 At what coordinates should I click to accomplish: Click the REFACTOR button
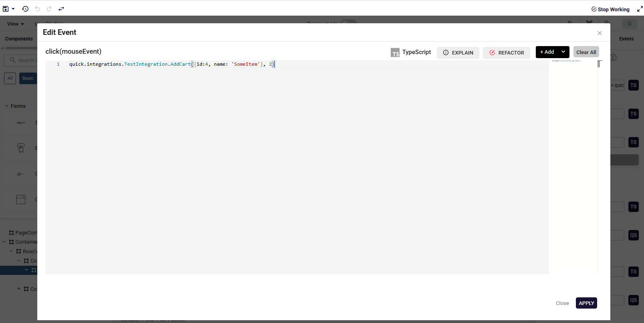tap(507, 53)
